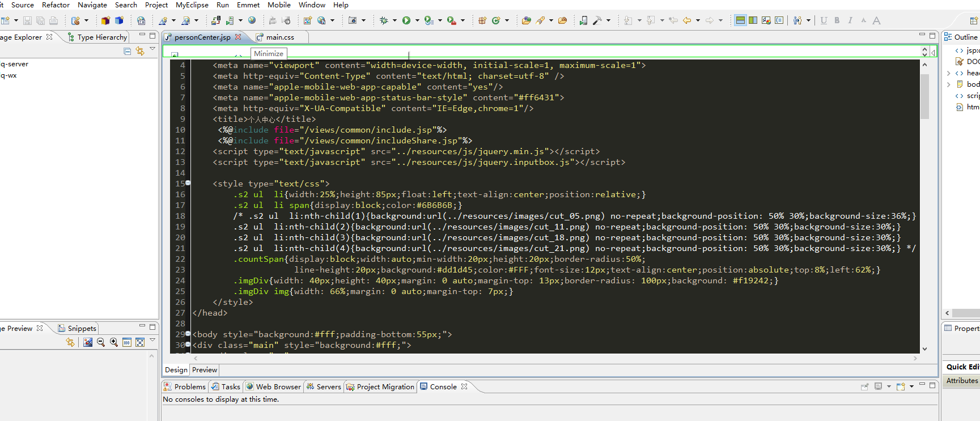Viewport: 980px width, 421px height.
Task: Click Collapse All icon in Package Explorer
Action: 127,51
